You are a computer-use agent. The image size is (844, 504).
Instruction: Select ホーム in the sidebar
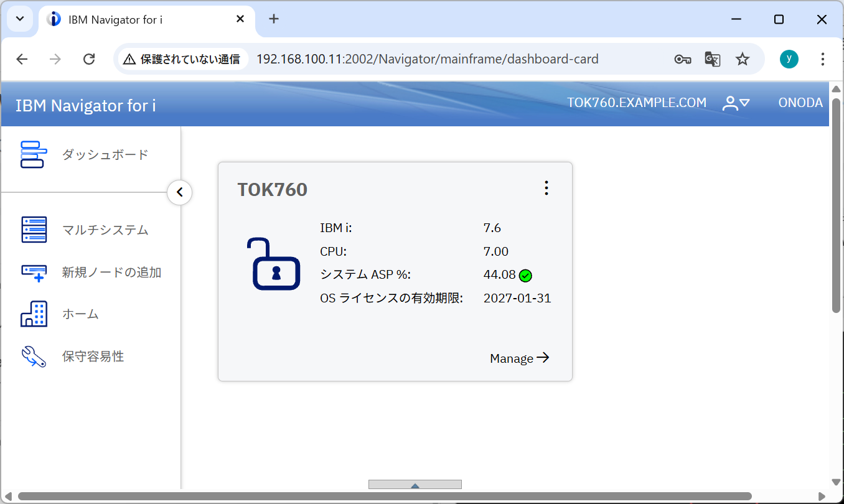coord(80,314)
